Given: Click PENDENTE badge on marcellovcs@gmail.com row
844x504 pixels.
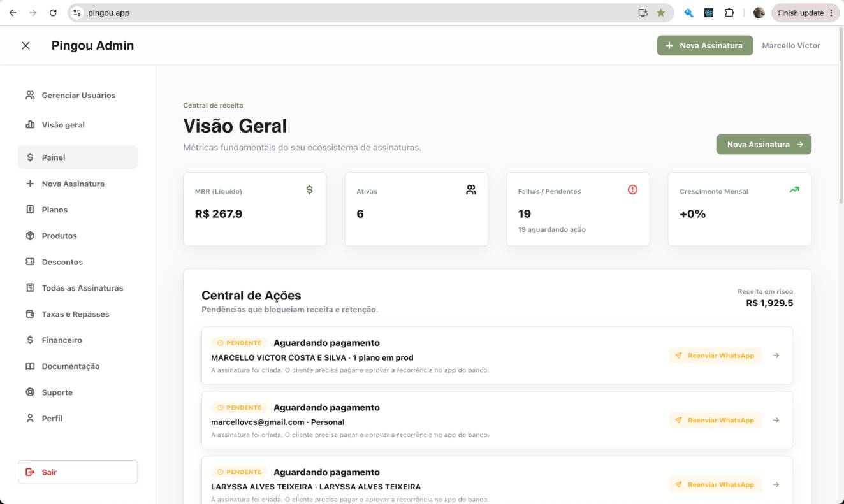Looking at the screenshot, I should tap(240, 407).
